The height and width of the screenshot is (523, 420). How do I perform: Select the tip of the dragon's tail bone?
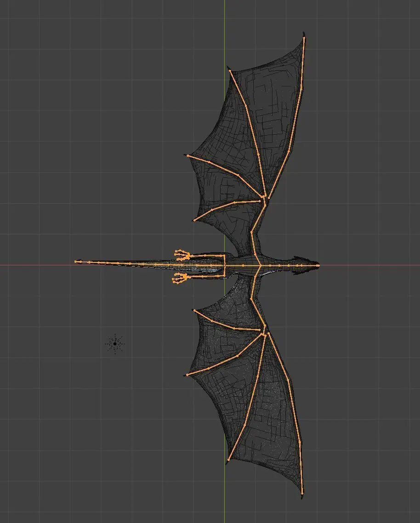(76, 262)
